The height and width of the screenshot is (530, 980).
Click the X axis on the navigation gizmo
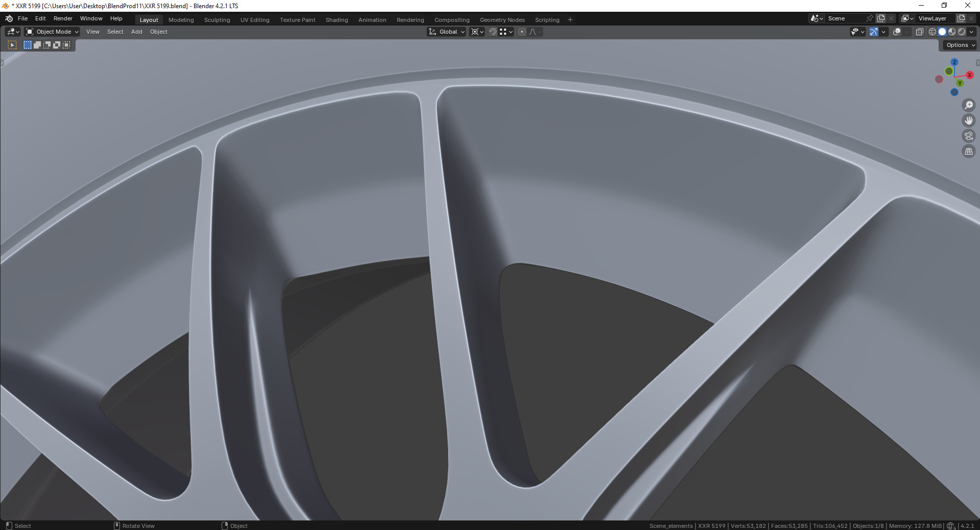point(969,75)
